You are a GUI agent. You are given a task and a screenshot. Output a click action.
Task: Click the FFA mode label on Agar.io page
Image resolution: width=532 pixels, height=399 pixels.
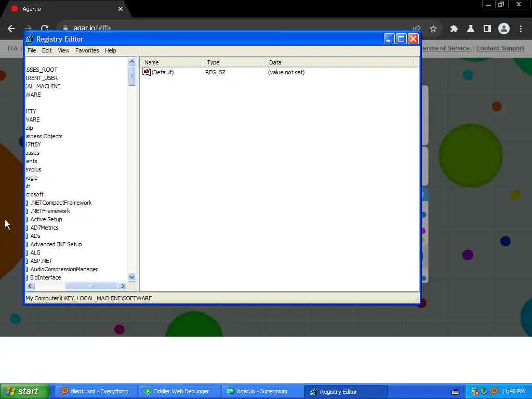12,48
